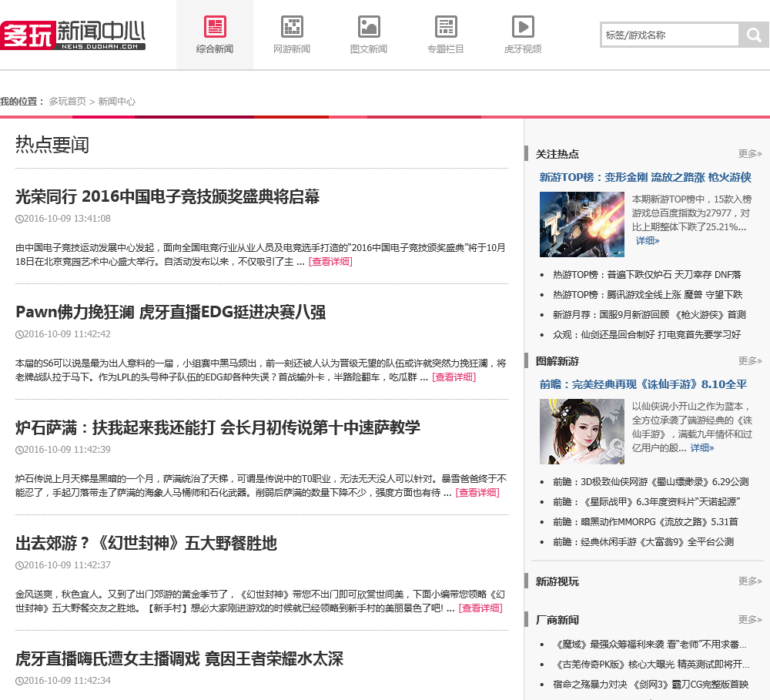Select the 图文新闻 menu label
770x700 pixels.
coord(369,49)
